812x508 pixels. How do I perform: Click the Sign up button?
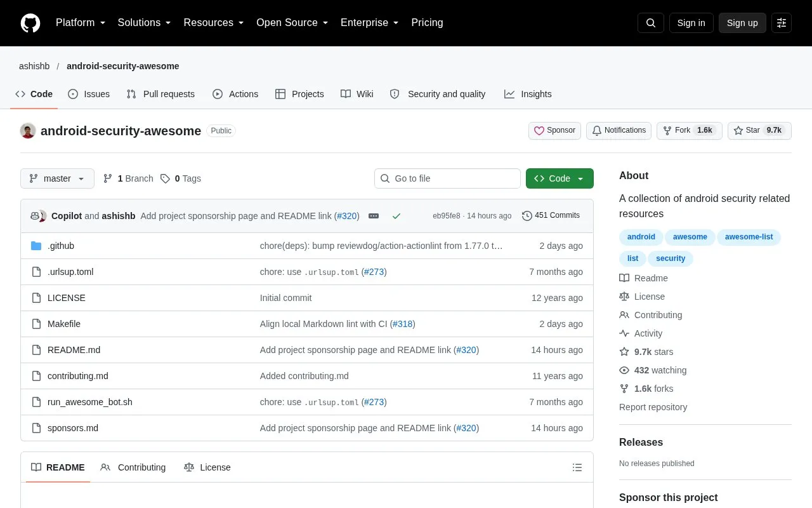pyautogui.click(x=742, y=23)
